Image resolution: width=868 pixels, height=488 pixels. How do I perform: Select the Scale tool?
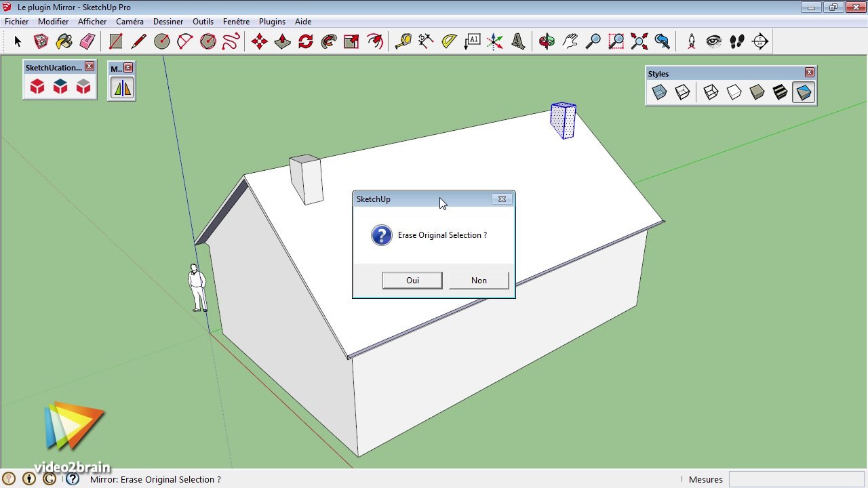[x=351, y=41]
